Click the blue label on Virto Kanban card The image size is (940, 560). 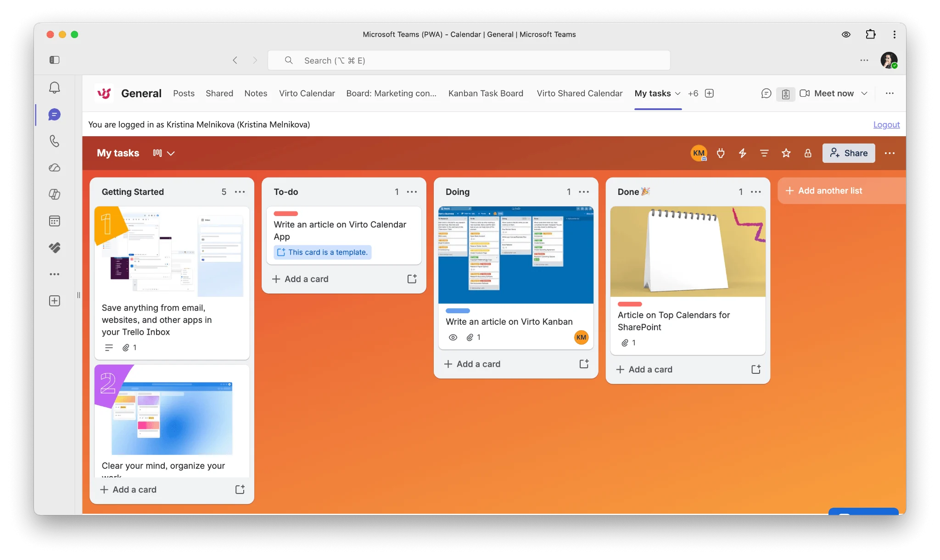click(458, 311)
